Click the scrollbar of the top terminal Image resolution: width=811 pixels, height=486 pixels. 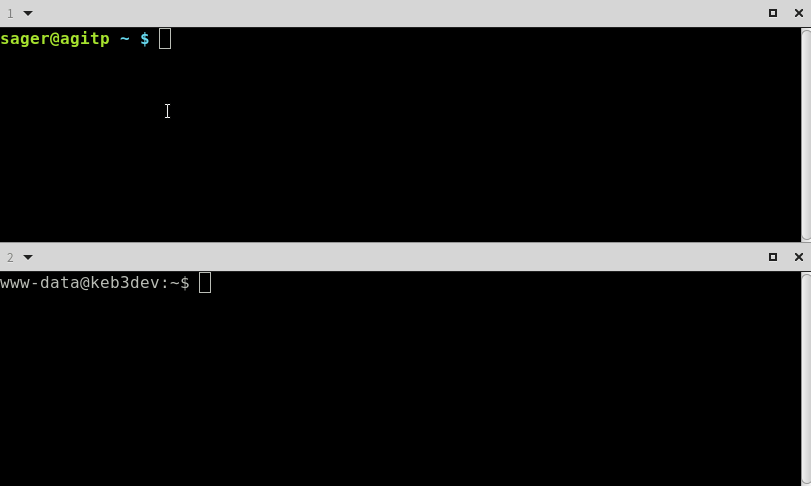(806, 134)
